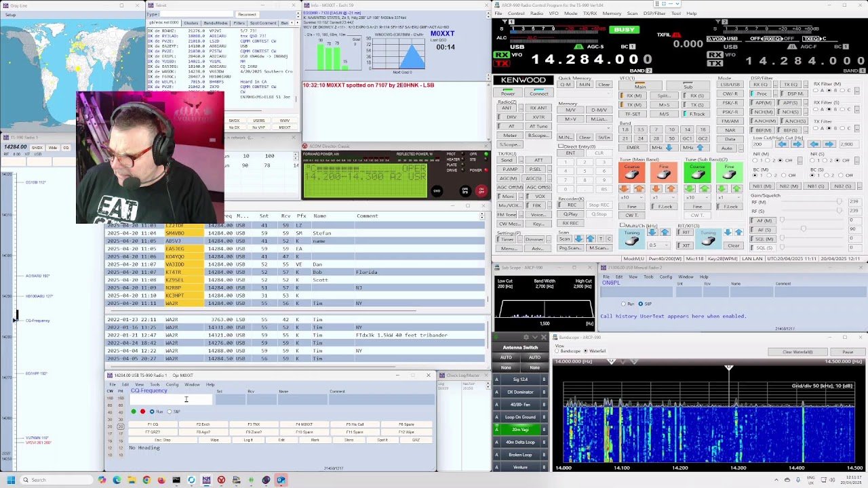868x488 pixels.
Task: Adjust the RF (M) gain slider
Action: coord(839,201)
